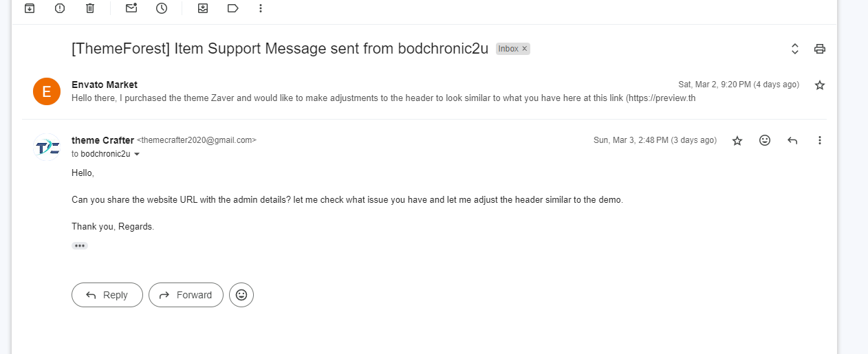This screenshot has height=354, width=868.
Task: Open toolbar More options menu
Action: tap(260, 8)
